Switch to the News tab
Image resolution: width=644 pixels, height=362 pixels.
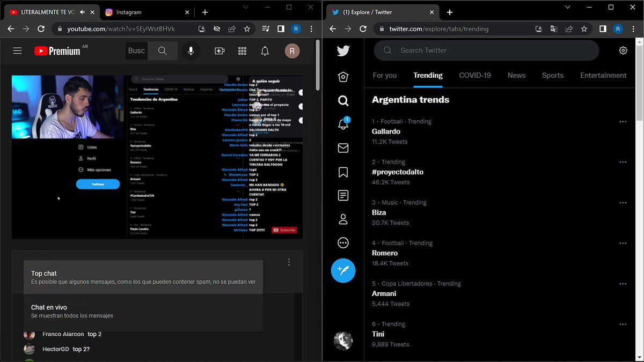click(x=516, y=76)
